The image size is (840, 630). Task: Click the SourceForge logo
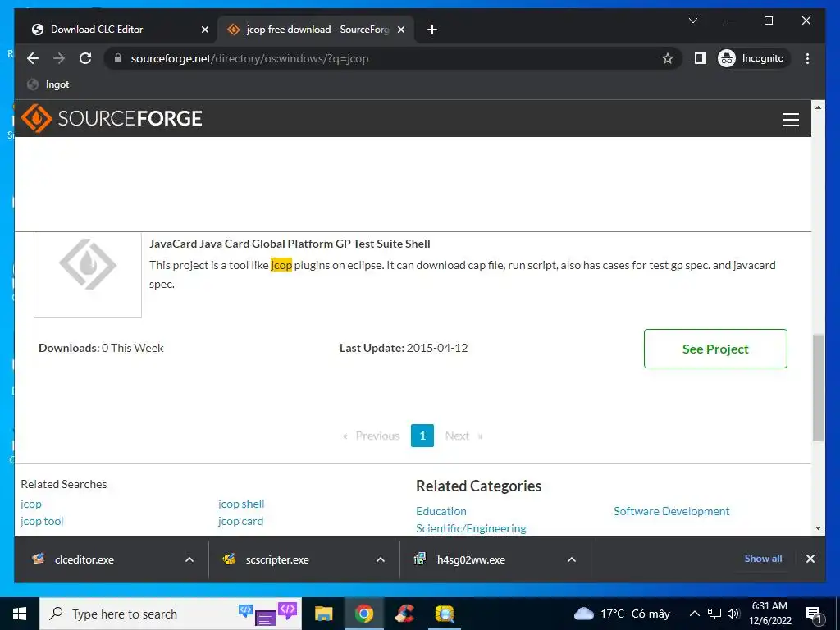coord(112,118)
